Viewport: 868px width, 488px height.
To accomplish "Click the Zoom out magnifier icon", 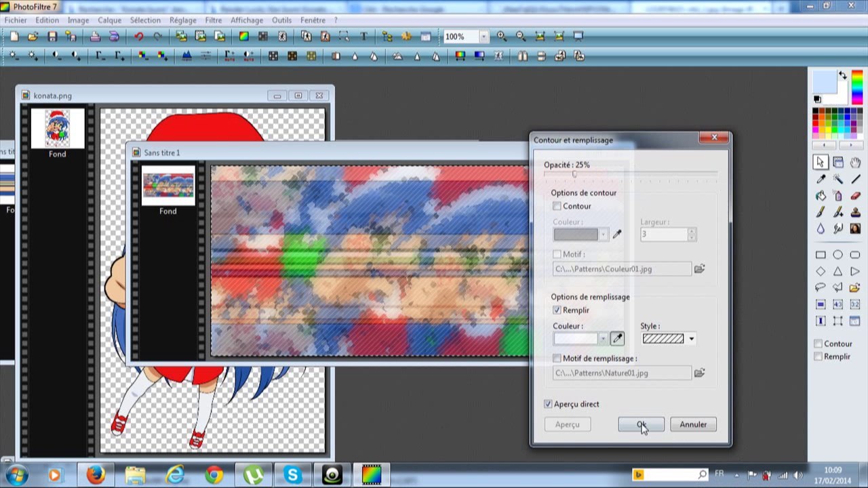I will point(521,37).
